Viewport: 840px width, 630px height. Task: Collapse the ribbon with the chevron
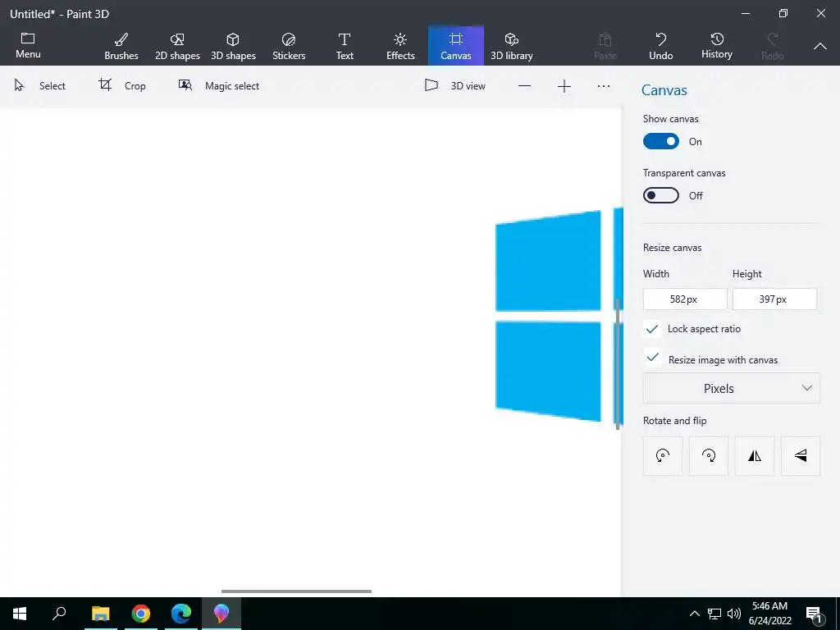click(x=819, y=47)
